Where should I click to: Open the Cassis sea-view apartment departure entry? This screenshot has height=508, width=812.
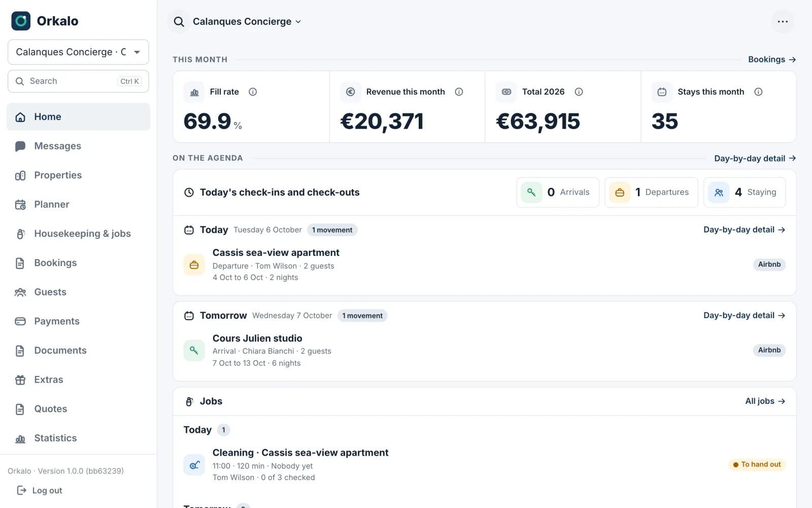click(x=484, y=265)
